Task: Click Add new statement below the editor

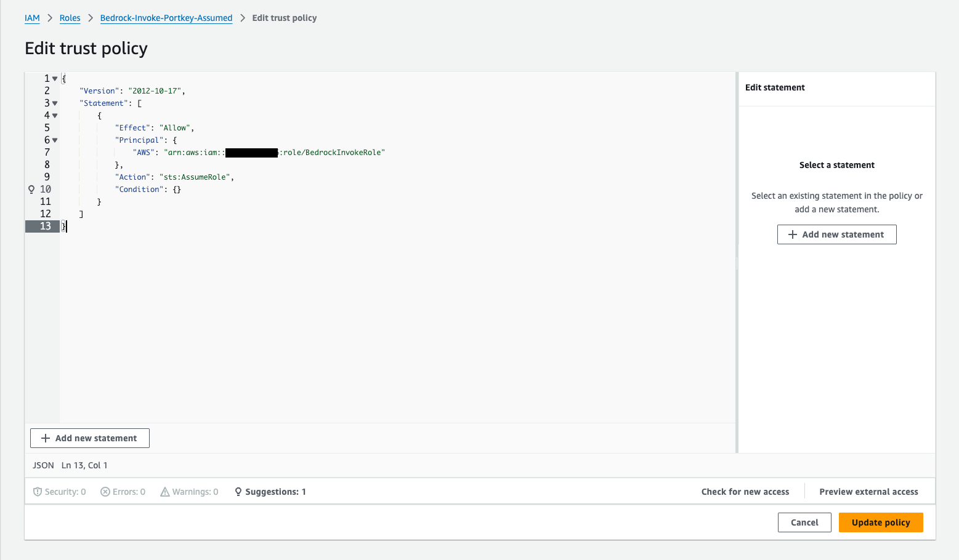Action: point(90,438)
